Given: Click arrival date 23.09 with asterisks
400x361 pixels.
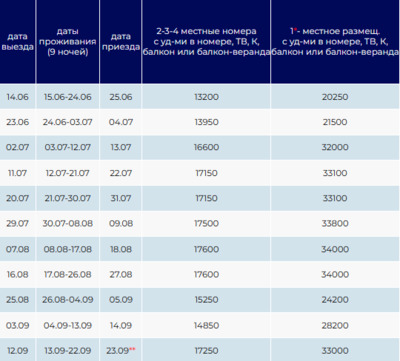Looking at the screenshot, I should point(121,351).
